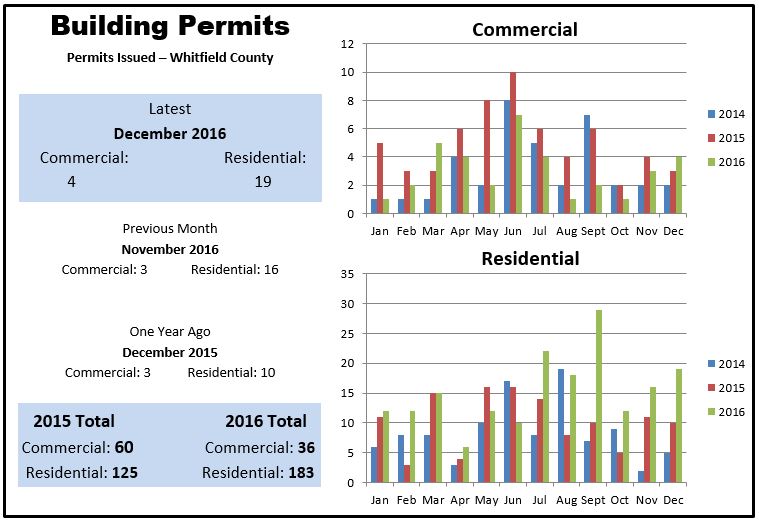Click the 2015 red swatch in Commercial legend
The height and width of the screenshot is (521, 759).
click(x=712, y=138)
